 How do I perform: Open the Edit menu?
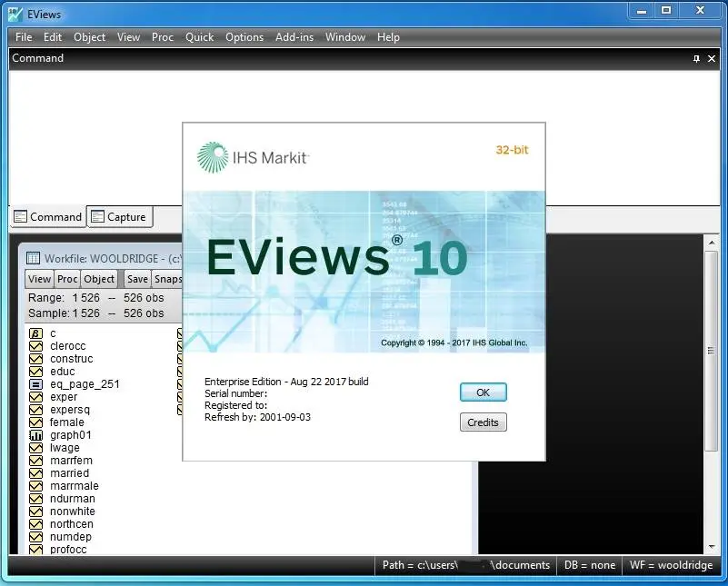tap(53, 37)
